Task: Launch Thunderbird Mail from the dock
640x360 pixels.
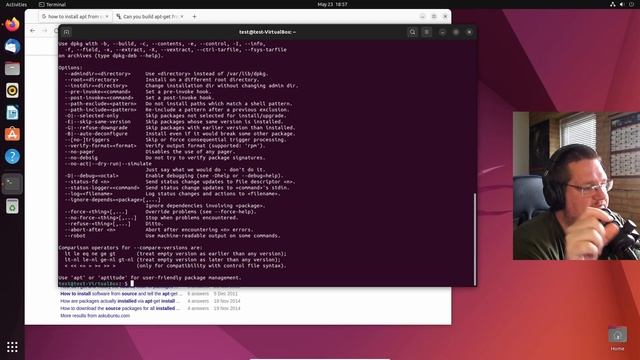Action: click(12, 46)
